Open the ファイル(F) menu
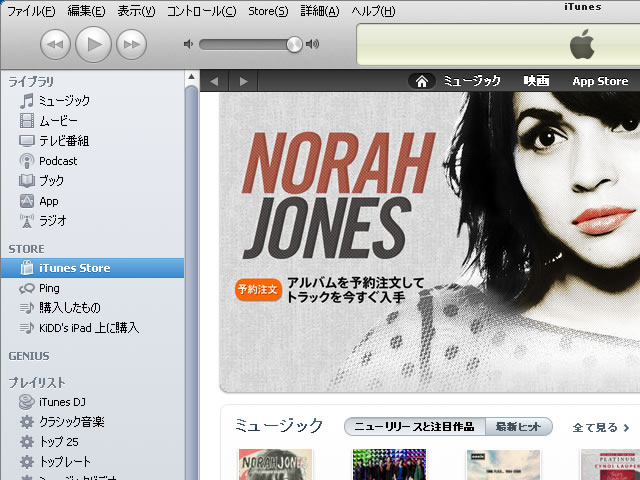This screenshot has height=480, width=640. pos(31,11)
